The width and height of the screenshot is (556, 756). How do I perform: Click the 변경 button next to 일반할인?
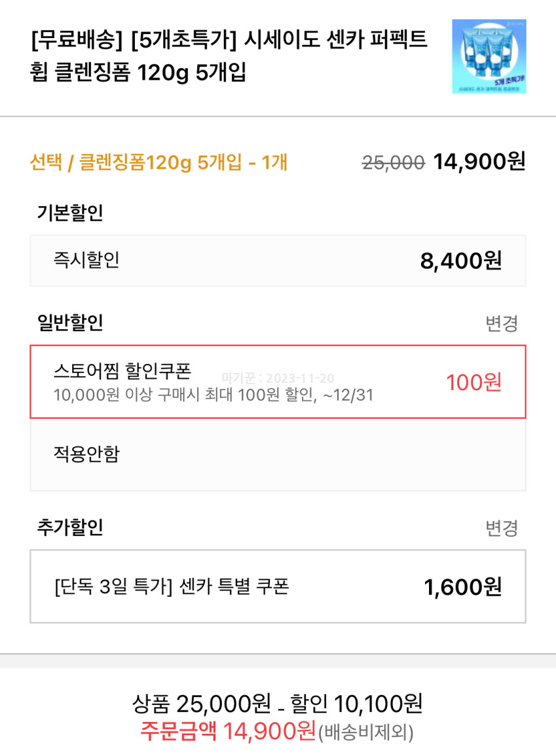tap(502, 323)
